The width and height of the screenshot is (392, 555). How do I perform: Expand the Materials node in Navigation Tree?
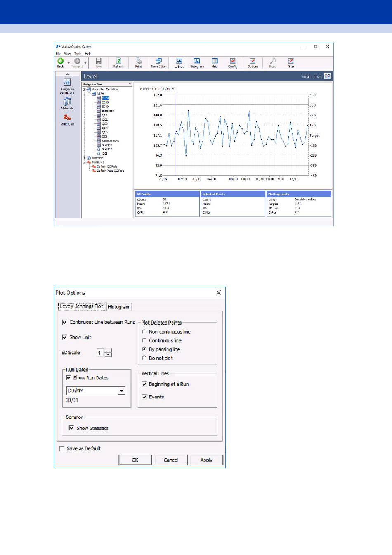coord(84,158)
